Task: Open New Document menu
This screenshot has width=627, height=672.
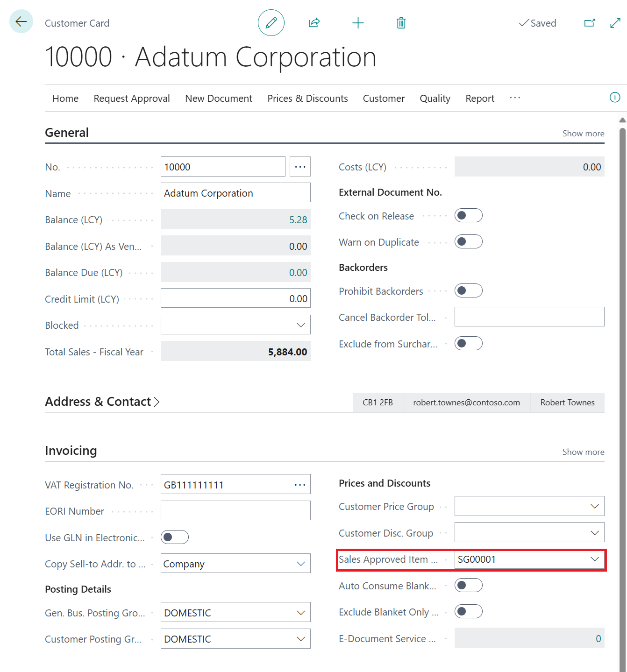Action: pyautogui.click(x=219, y=98)
